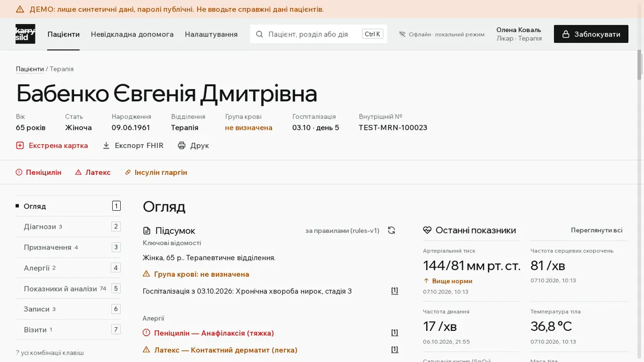Image resolution: width=644 pixels, height=362 pixels.
Task: Select Огляд in the side navigation
Action: [68, 206]
